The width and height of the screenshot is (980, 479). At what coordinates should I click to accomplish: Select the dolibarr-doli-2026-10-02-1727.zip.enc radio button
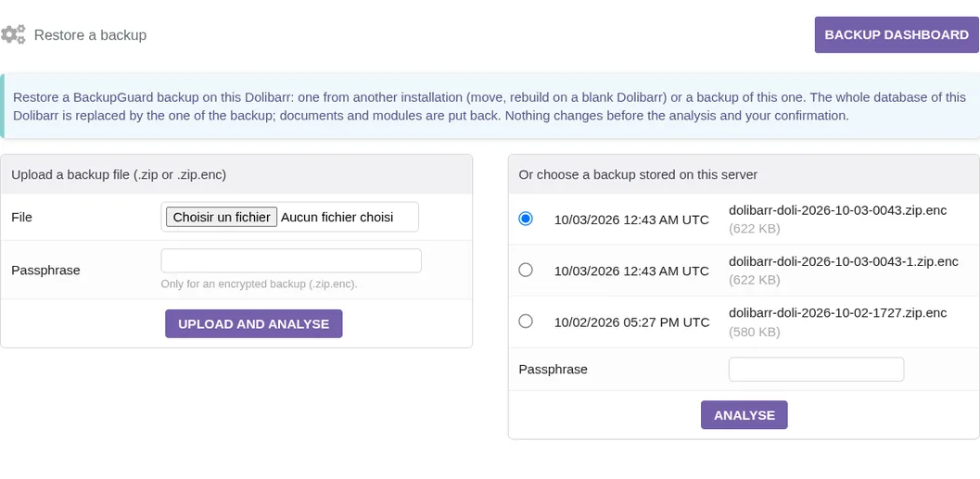tap(526, 321)
